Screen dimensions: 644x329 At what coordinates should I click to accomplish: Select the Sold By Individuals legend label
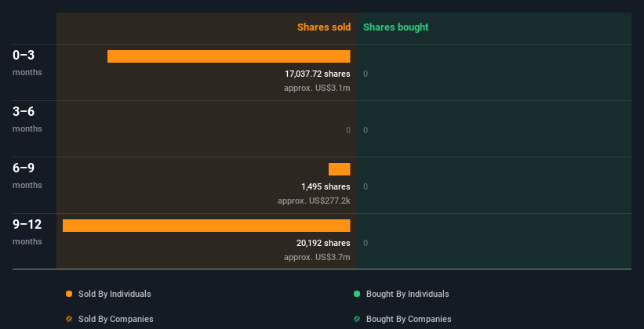coord(115,294)
